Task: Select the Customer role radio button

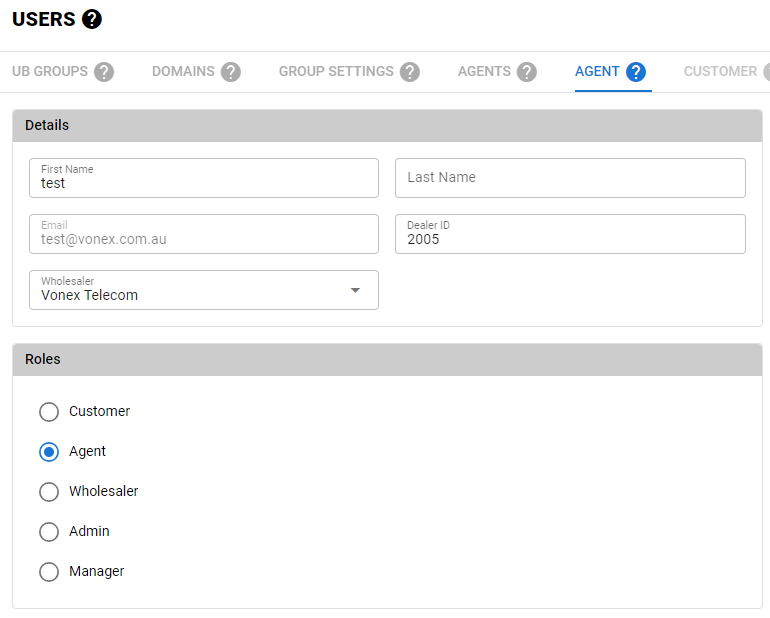Action: coord(49,412)
